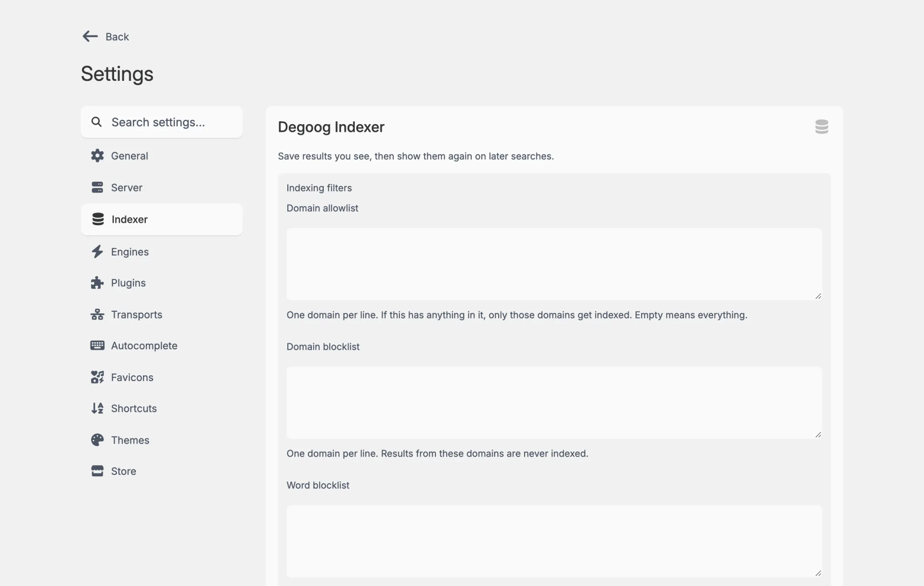Viewport: 924px width, 586px height.
Task: Select the Indexer sidebar item
Action: 162,219
